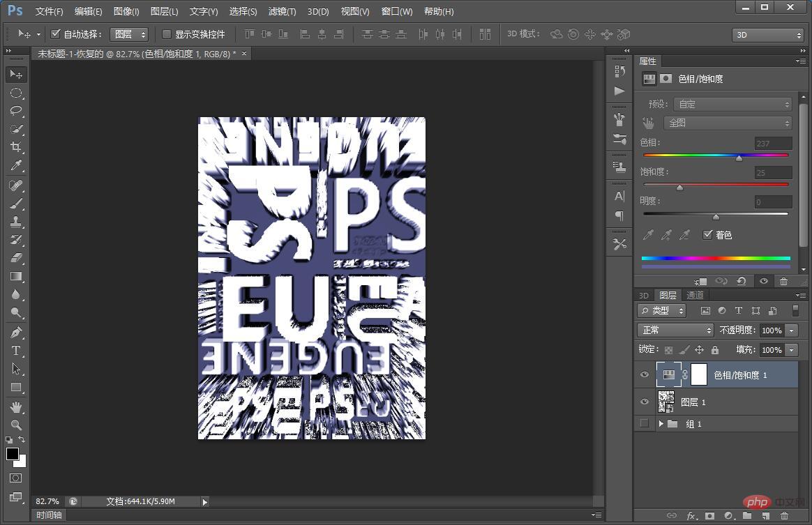The height and width of the screenshot is (525, 812).
Task: Open the Normal blend mode dropdown
Action: click(x=676, y=330)
